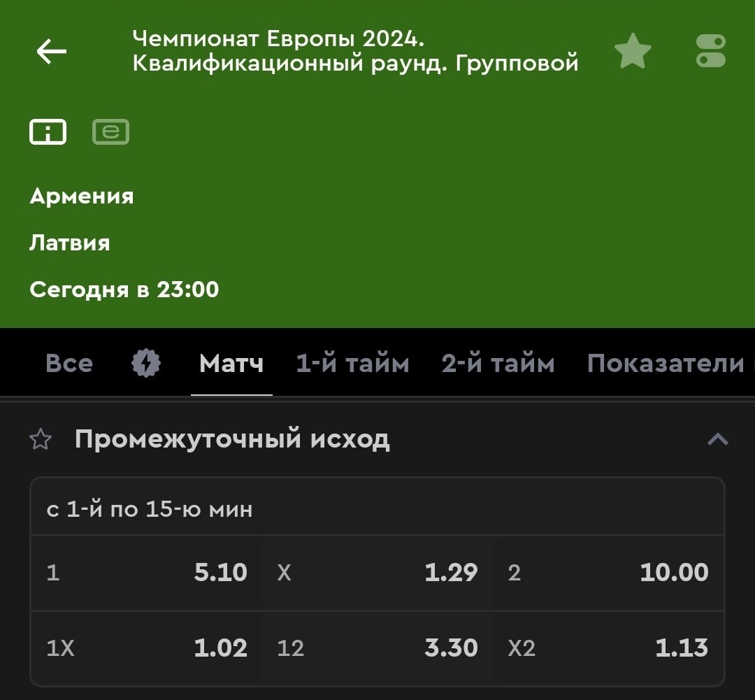Switch to the Показатели tab
755x700 pixels.
[x=666, y=364]
